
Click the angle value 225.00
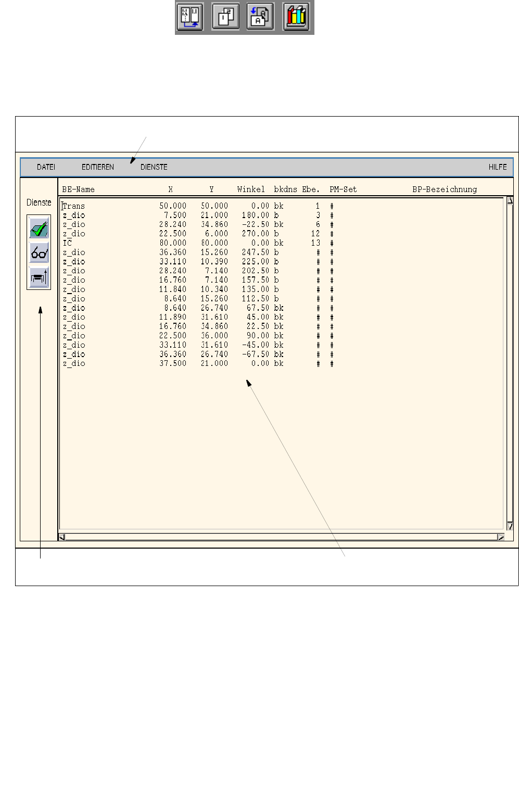[x=256, y=262]
